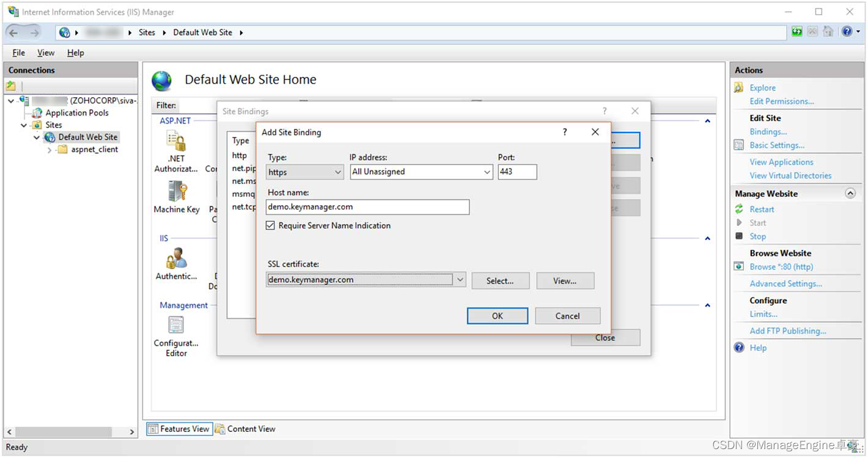The height and width of the screenshot is (457, 868).
Task: Open the File menu
Action: 19,53
